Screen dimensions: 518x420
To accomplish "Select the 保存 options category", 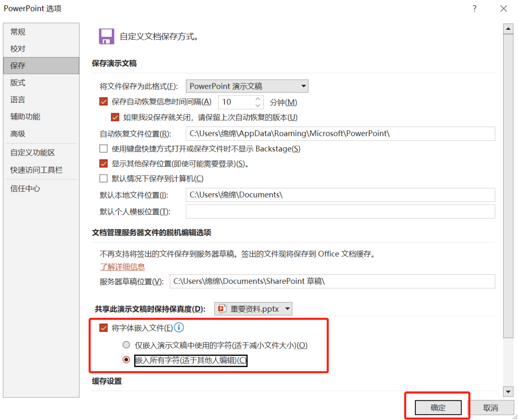I will tap(41, 65).
